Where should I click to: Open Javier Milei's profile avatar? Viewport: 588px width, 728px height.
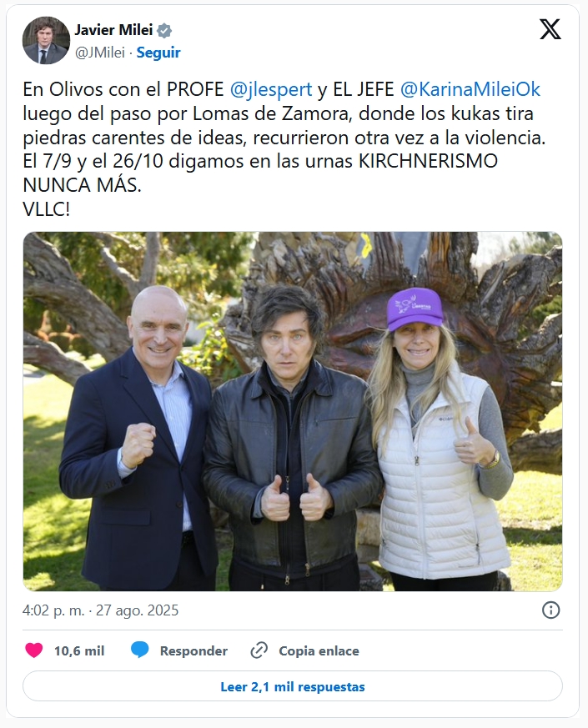[46, 40]
